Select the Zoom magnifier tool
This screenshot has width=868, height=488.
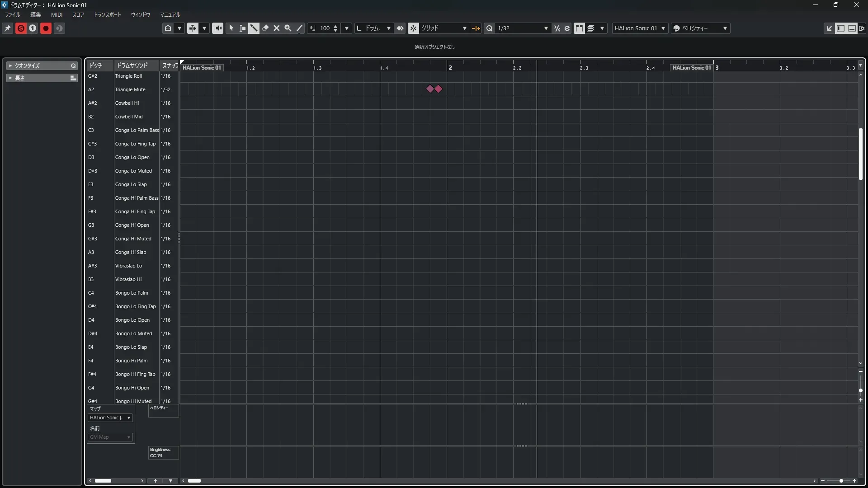tap(288, 28)
